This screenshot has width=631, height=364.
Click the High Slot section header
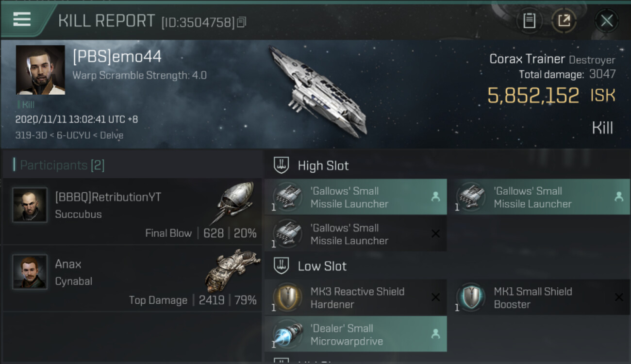click(x=323, y=165)
